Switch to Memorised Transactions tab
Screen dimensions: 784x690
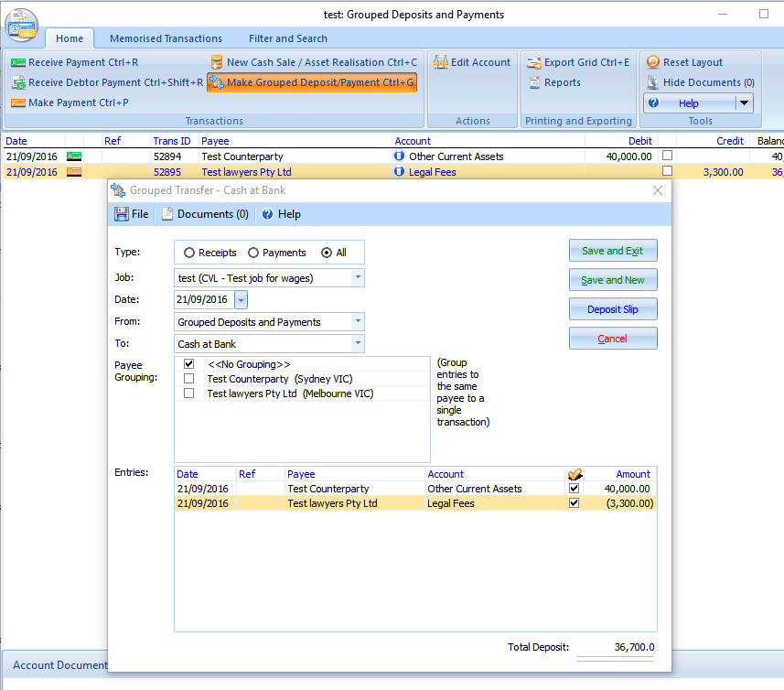click(x=166, y=38)
